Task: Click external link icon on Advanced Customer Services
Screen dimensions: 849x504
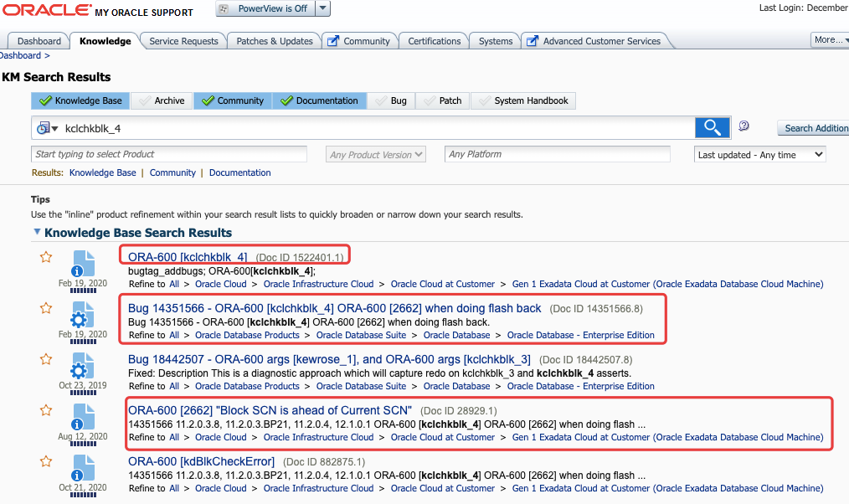Action: point(533,41)
